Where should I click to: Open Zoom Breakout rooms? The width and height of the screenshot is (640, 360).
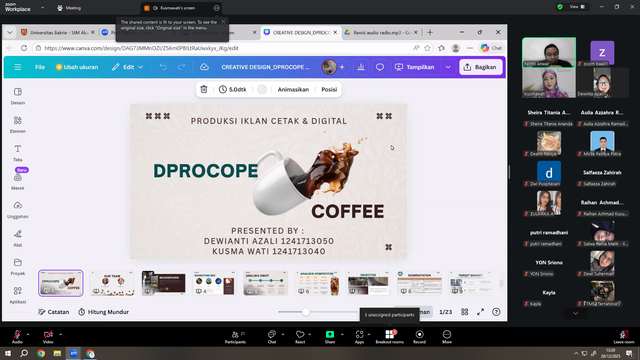389,337
